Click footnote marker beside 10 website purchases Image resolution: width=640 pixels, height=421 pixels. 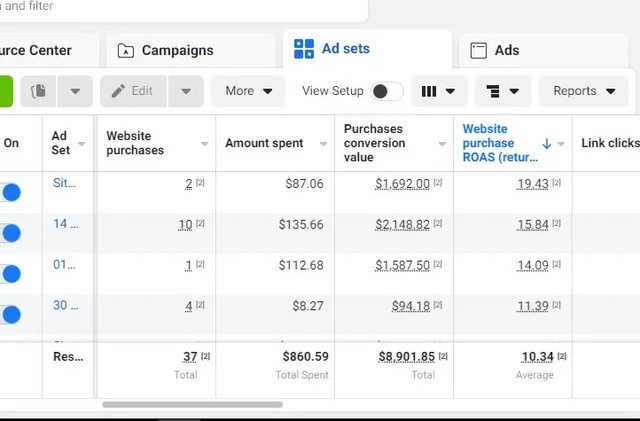pos(200,225)
